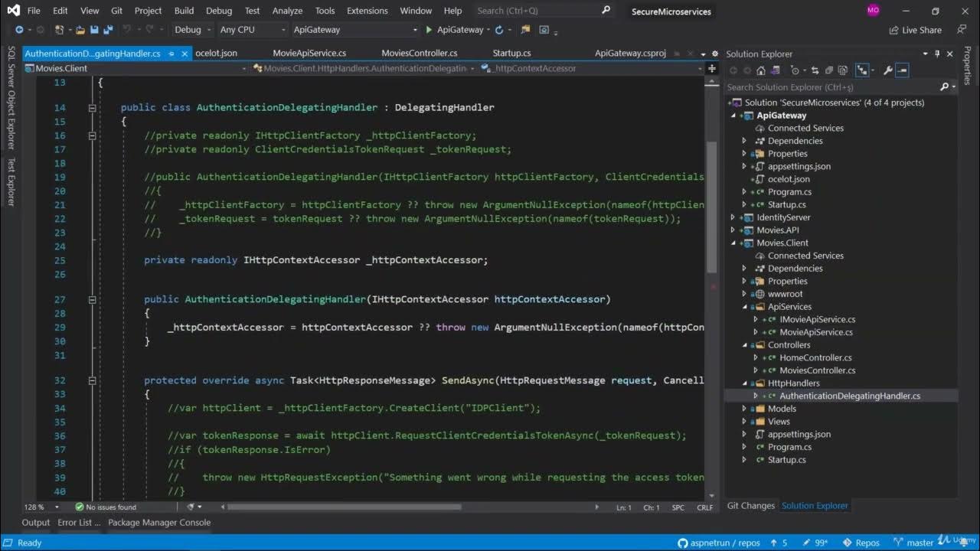Open the Analyze menu
This screenshot has height=551, width=980.
tap(287, 11)
